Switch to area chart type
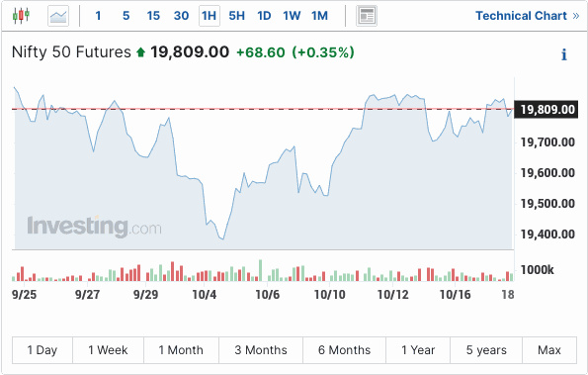 coord(58,16)
